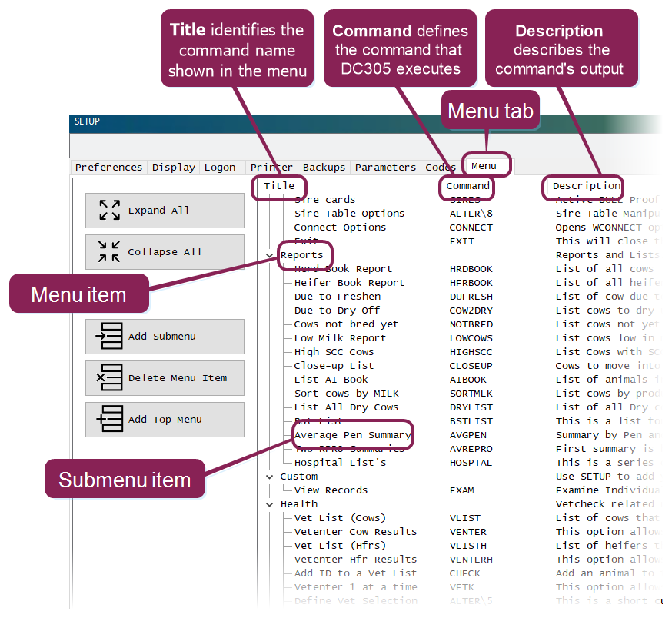Click the Expand All arrows icon

click(x=110, y=210)
